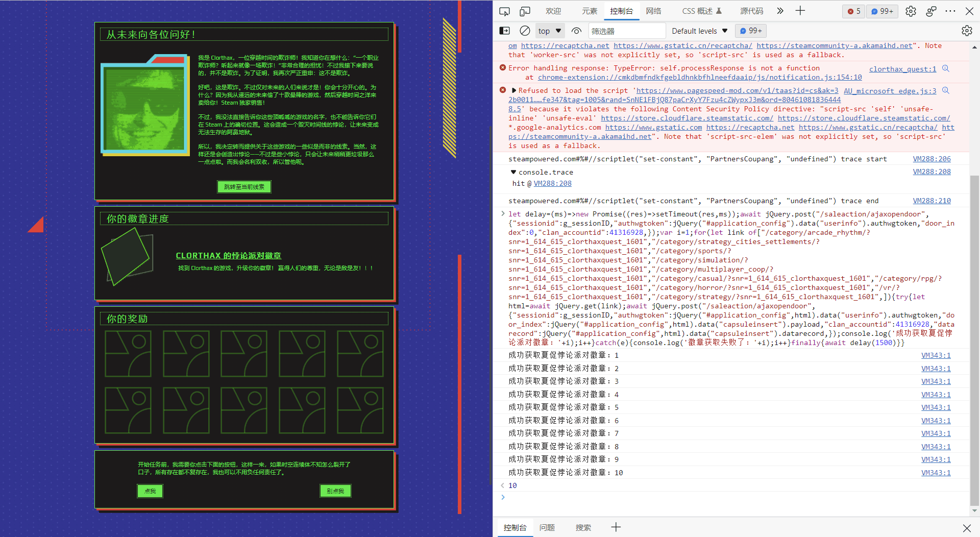Click the 99+ issues badge in the console toolbar
980x537 pixels.
tap(751, 31)
